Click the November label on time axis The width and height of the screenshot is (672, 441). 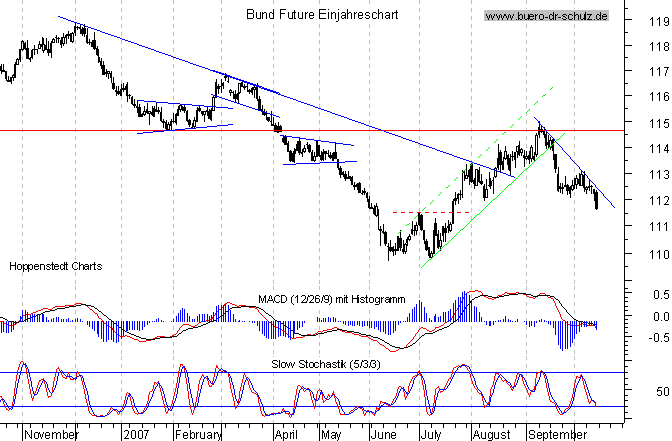[50, 435]
